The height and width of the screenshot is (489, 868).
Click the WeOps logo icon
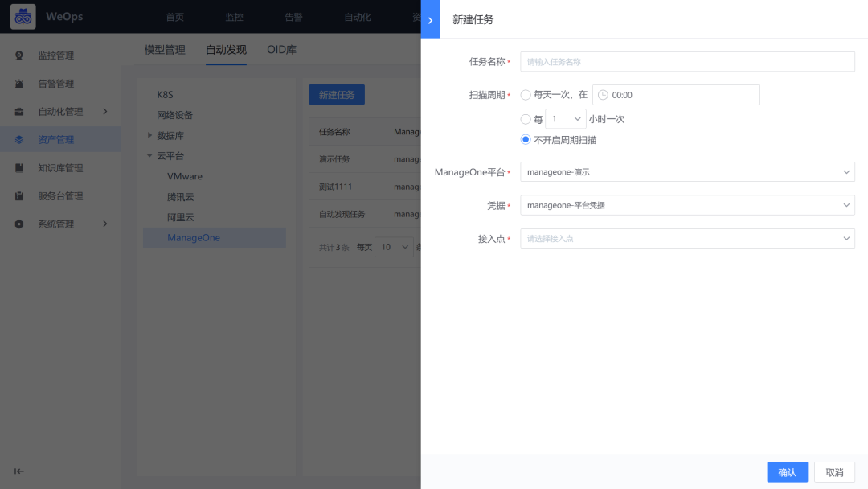(x=22, y=16)
